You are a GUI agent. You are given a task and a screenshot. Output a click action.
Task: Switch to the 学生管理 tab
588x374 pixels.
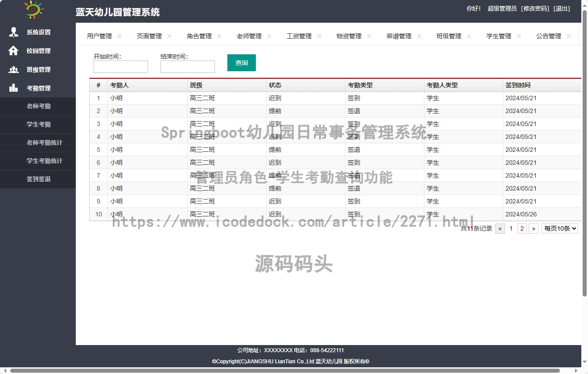click(499, 37)
